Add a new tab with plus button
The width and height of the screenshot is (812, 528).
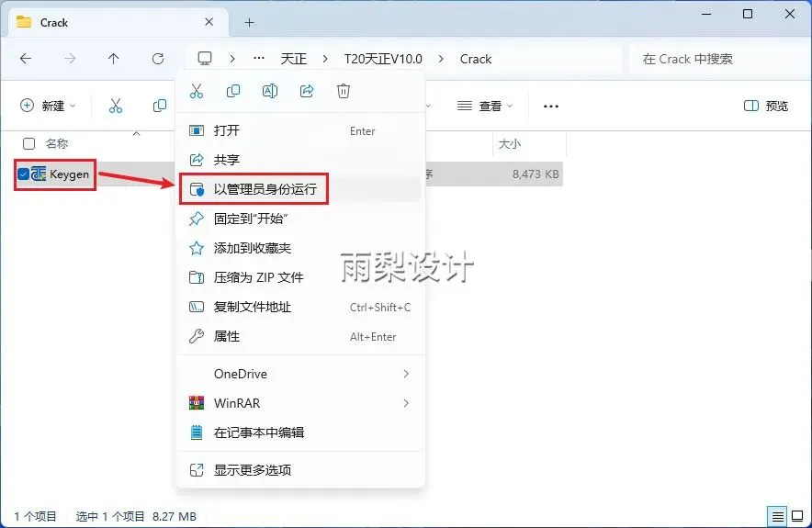249,22
